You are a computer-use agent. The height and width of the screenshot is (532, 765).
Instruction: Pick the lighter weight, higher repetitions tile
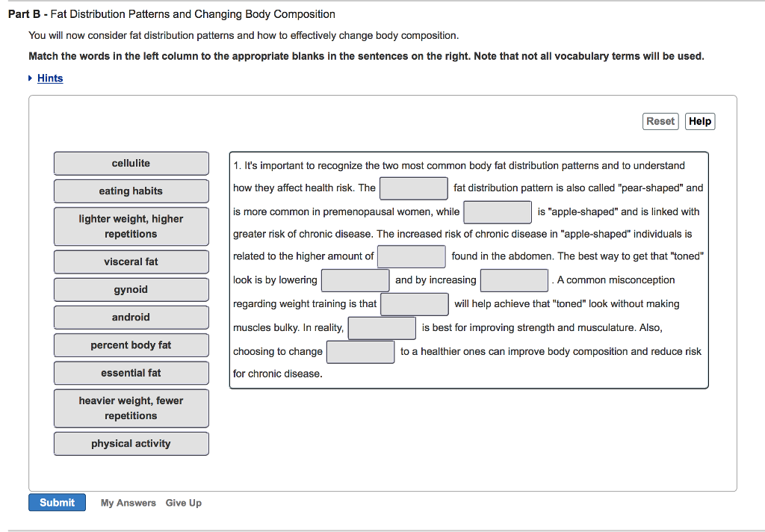[131, 226]
